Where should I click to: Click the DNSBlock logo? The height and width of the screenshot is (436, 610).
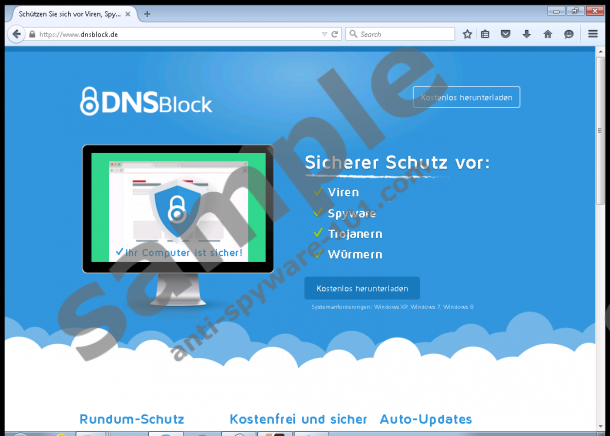click(146, 101)
